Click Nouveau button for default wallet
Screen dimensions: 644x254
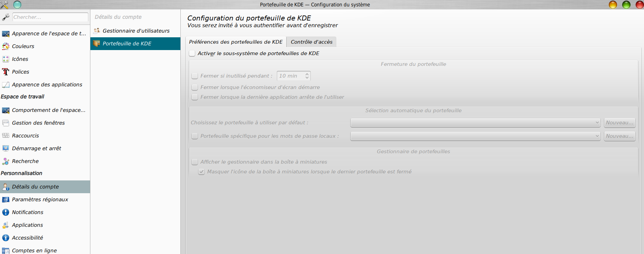click(619, 123)
